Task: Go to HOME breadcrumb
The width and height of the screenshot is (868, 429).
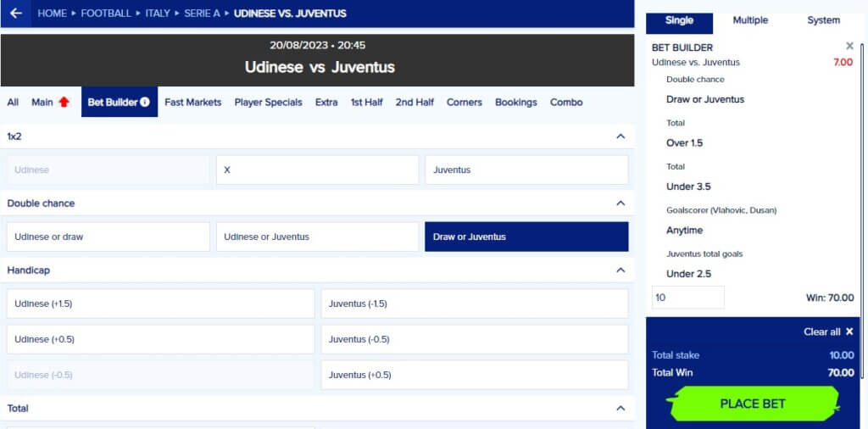Action: (x=52, y=14)
